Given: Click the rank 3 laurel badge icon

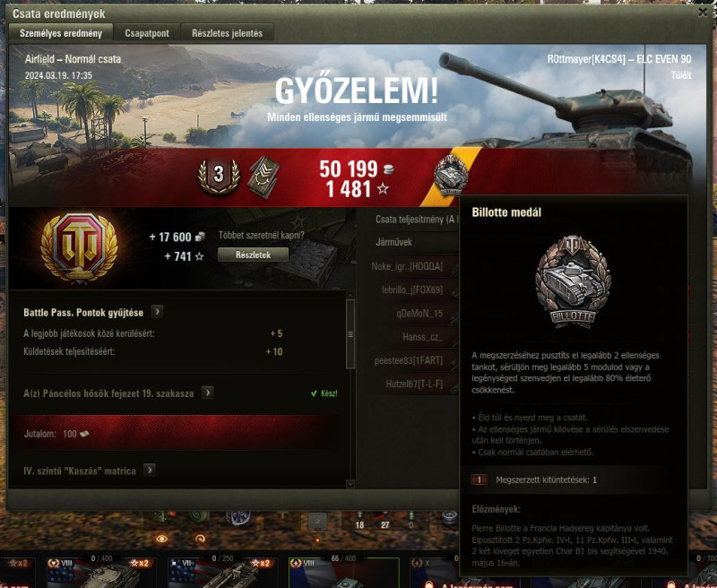Looking at the screenshot, I should click(x=219, y=176).
